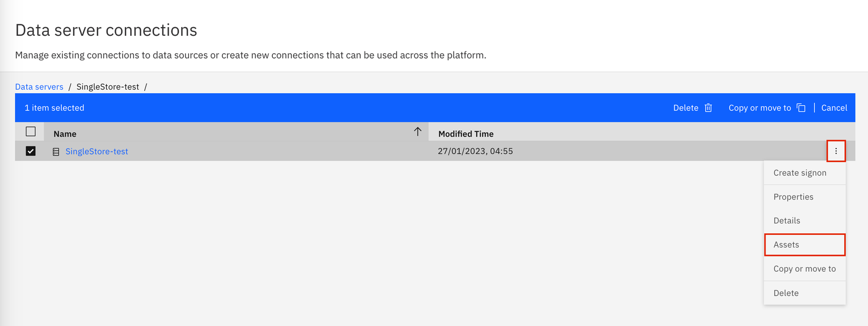Image resolution: width=868 pixels, height=326 pixels.
Task: Open the three-dot overflow menu on the row
Action: 836,151
